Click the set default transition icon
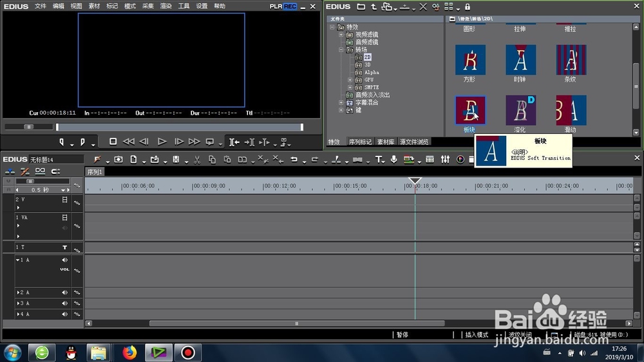This screenshot has width=644, height=362. click(x=357, y=160)
